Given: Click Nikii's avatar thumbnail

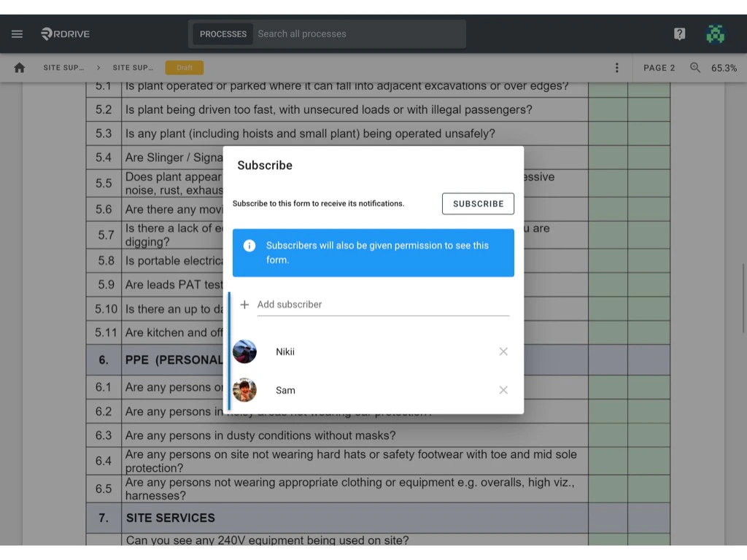Looking at the screenshot, I should click(x=244, y=351).
